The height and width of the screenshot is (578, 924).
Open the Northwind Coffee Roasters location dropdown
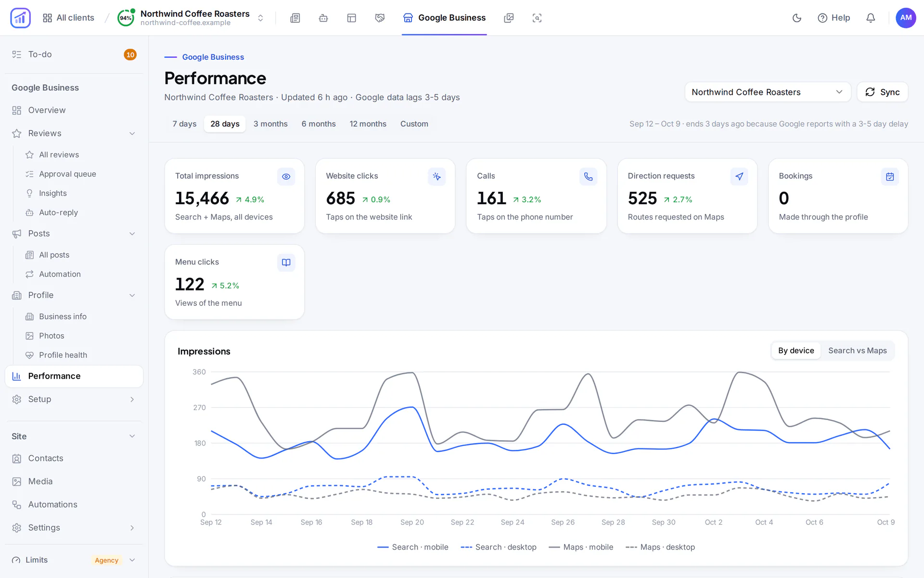(x=768, y=92)
